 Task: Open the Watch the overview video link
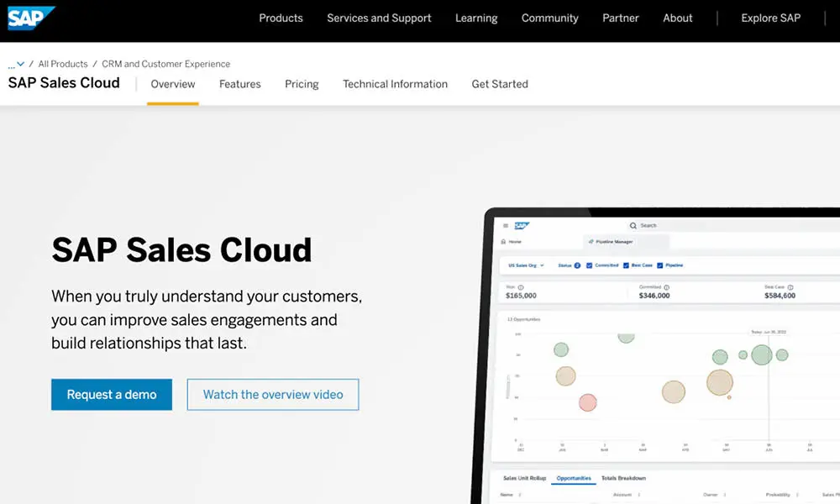272,394
